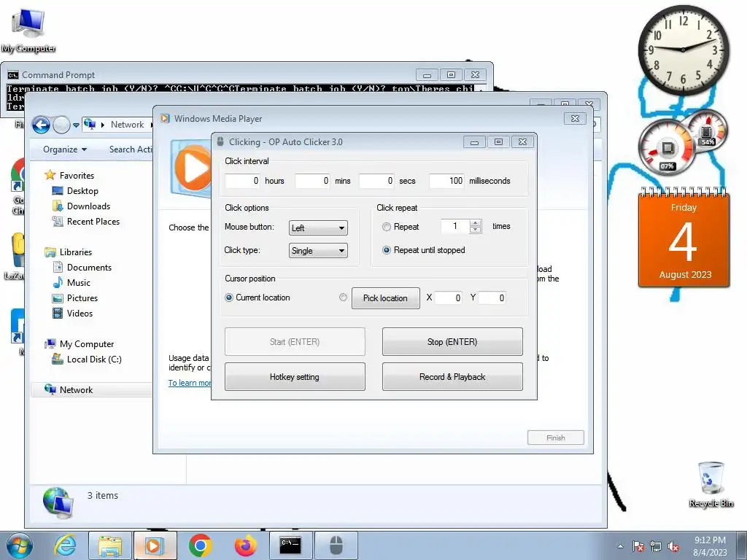Show hidden tray icons arrow

pos(620,546)
